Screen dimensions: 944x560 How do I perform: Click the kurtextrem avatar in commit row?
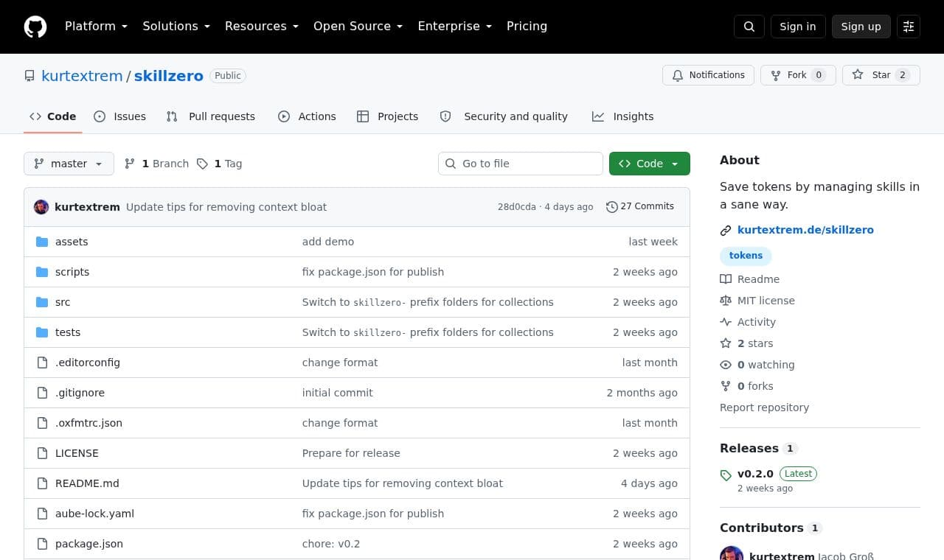[41, 207]
